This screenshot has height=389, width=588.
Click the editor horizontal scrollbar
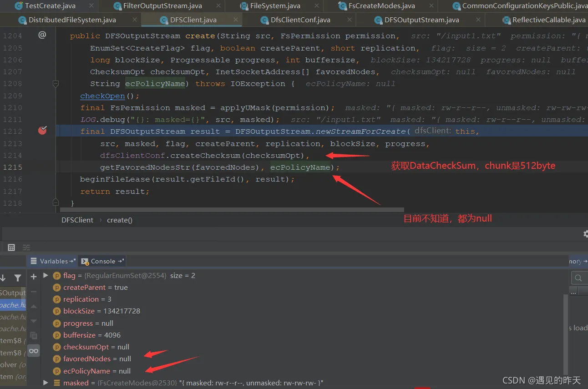point(232,210)
